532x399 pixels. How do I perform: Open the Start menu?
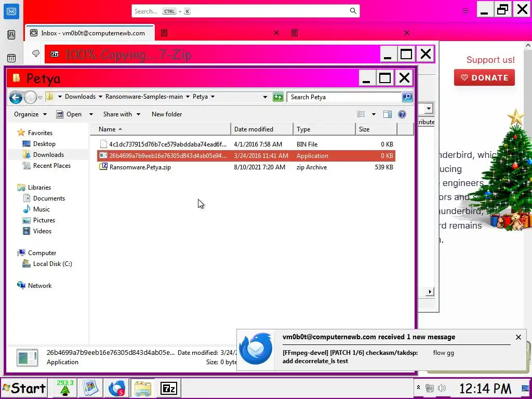(x=24, y=388)
